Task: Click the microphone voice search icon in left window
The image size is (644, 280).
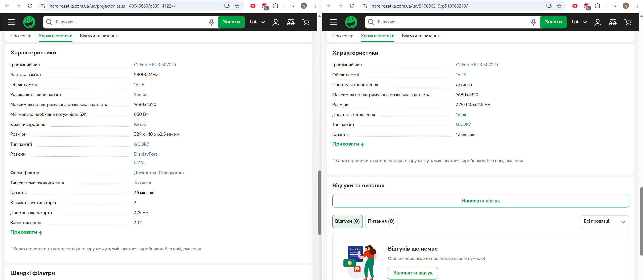Action: point(211,22)
